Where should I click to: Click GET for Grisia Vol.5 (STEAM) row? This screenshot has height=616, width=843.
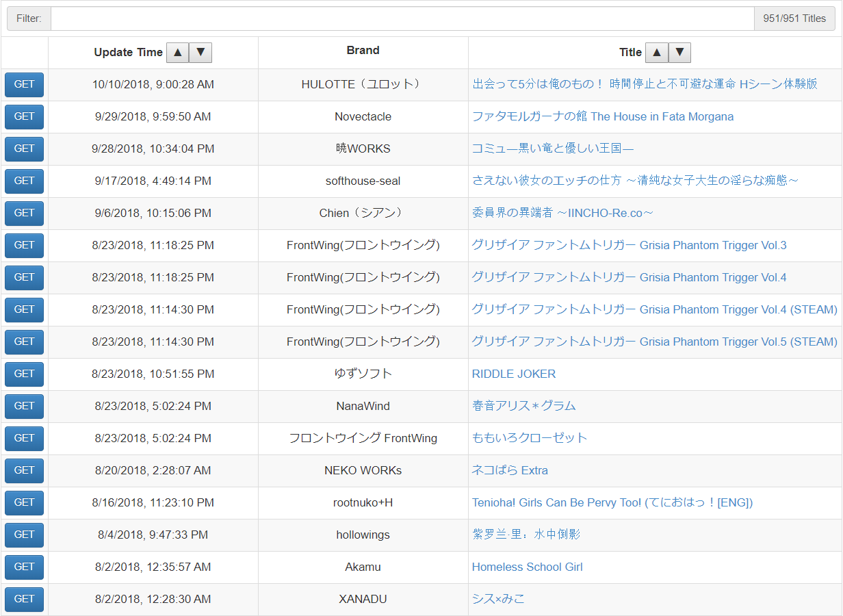coord(24,342)
